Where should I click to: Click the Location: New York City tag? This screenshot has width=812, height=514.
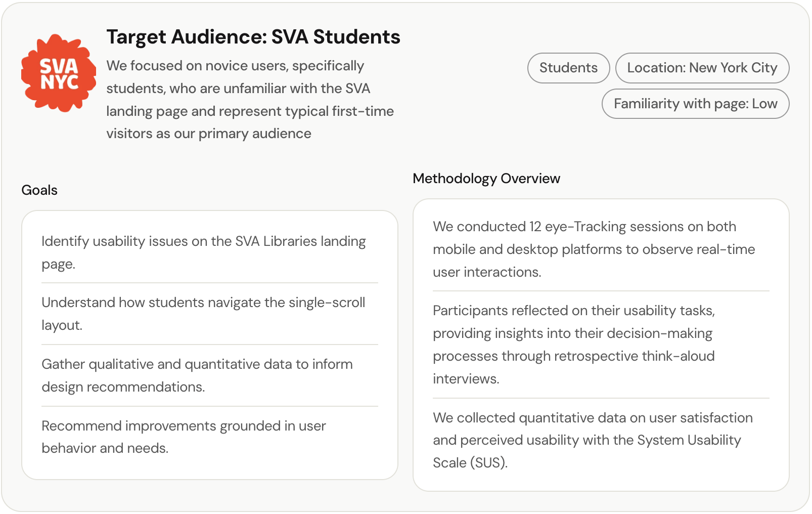[x=702, y=68]
